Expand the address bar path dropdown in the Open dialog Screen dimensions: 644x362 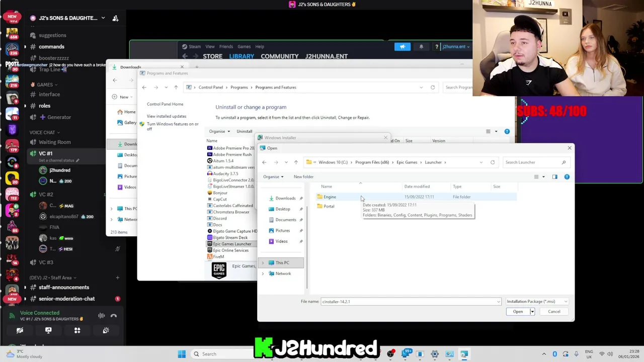click(x=481, y=162)
